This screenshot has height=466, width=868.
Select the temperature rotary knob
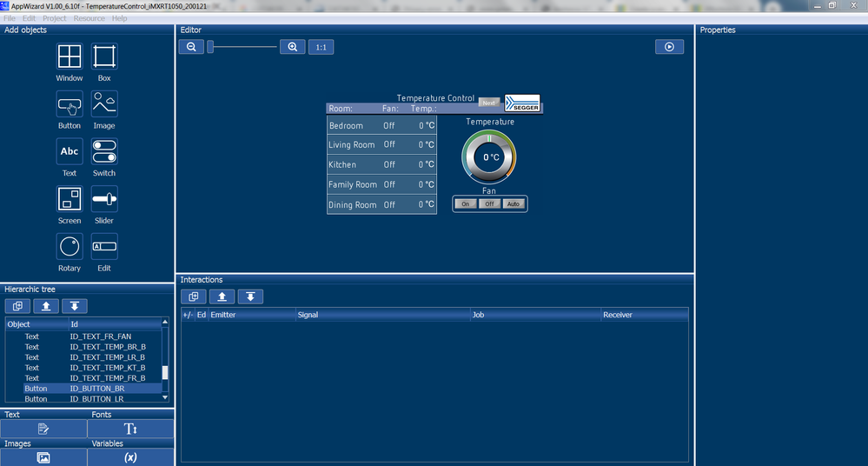489,156
